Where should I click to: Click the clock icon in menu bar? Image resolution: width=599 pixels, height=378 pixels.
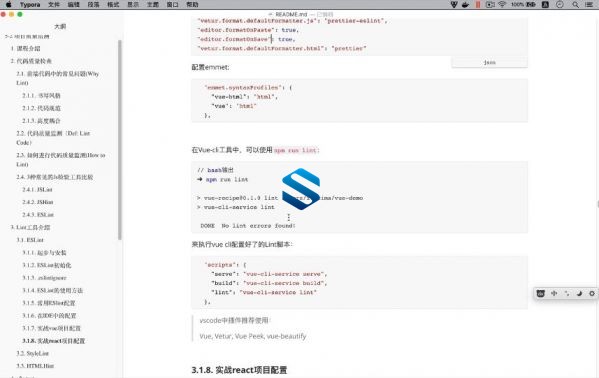click(560, 5)
